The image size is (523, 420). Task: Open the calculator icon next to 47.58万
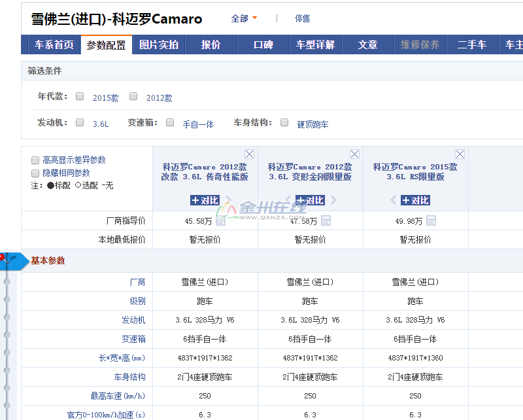coord(326,220)
